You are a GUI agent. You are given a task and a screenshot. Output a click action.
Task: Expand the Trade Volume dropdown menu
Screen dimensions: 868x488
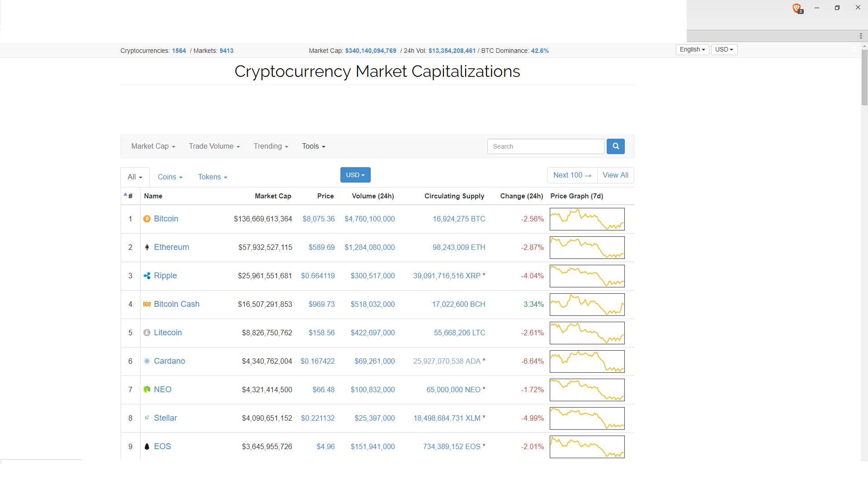pyautogui.click(x=214, y=146)
